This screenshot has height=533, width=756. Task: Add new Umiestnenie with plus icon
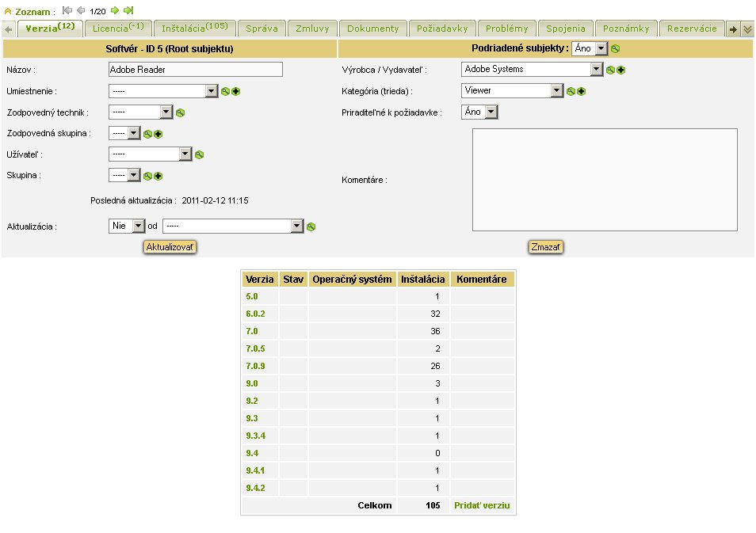(236, 92)
